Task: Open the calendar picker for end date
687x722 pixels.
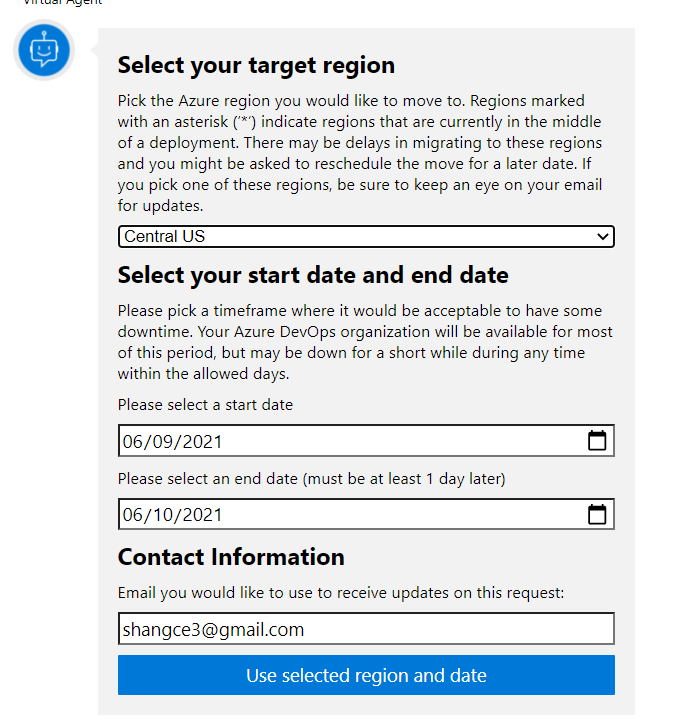Action: (597, 514)
